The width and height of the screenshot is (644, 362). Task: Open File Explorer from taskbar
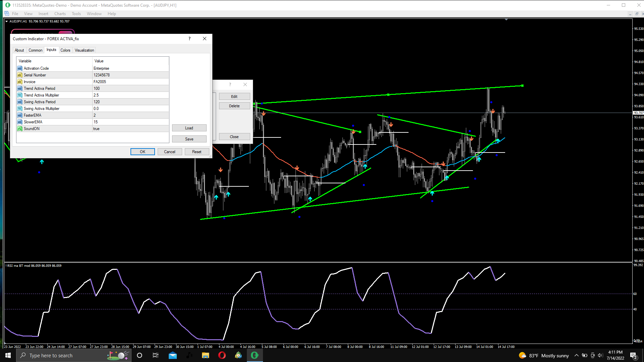(205, 355)
